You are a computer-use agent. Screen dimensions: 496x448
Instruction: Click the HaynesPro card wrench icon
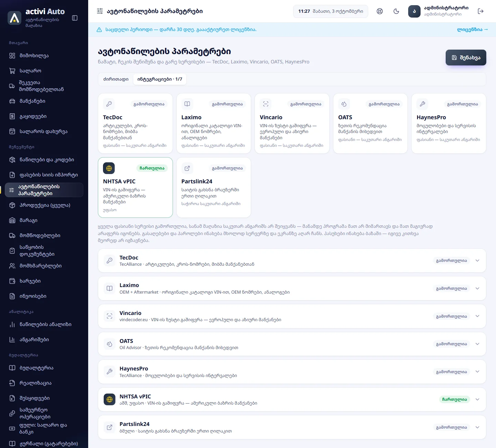pos(423,104)
